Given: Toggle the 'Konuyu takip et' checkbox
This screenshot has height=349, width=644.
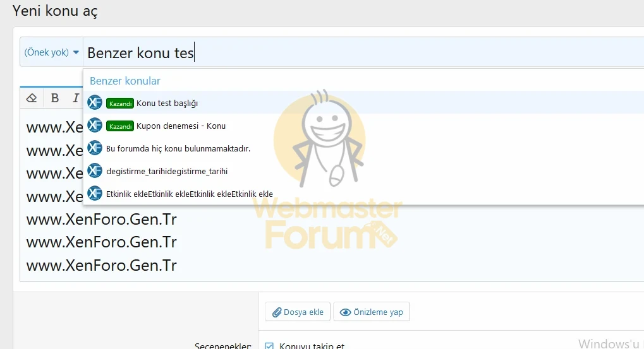Looking at the screenshot, I should [269, 346].
